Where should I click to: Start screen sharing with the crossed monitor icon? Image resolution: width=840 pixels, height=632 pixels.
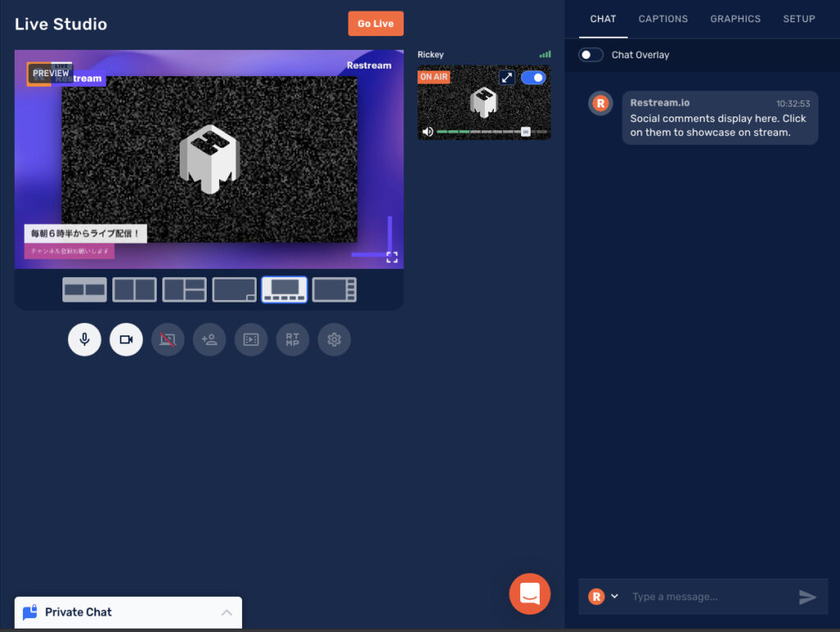point(167,339)
